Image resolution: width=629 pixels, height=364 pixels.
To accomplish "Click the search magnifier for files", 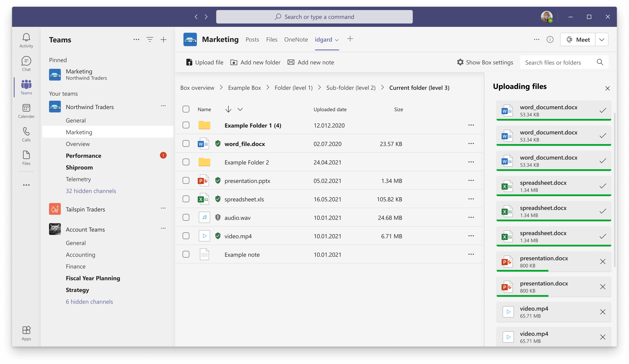I will click(600, 62).
